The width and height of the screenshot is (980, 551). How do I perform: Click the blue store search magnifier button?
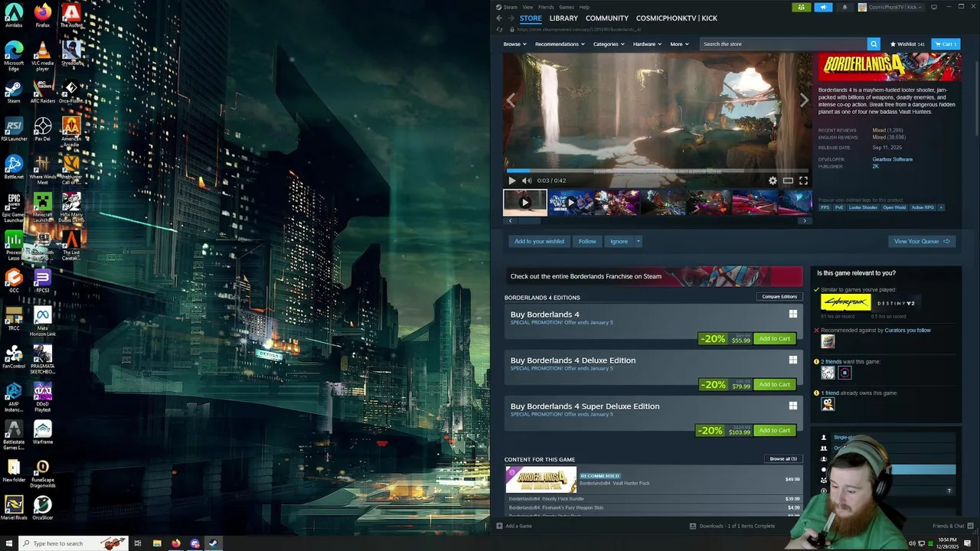click(x=874, y=44)
